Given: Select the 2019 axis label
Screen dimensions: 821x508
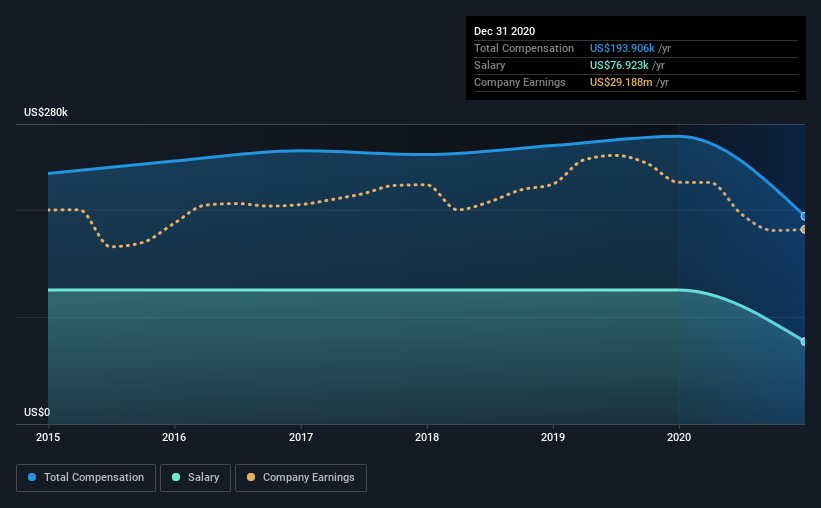Looking at the screenshot, I should [553, 437].
